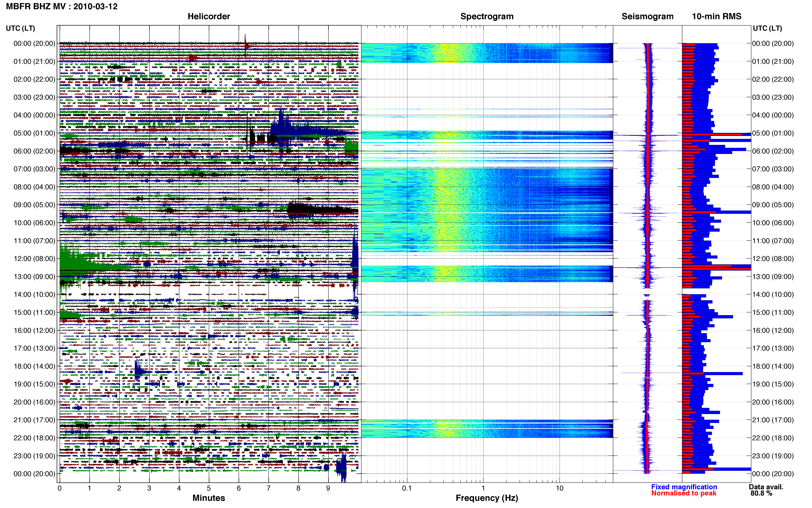Click '05:00 (01:00)' label beside the RMS panel
This screenshot has height=508, width=812.
773,133
